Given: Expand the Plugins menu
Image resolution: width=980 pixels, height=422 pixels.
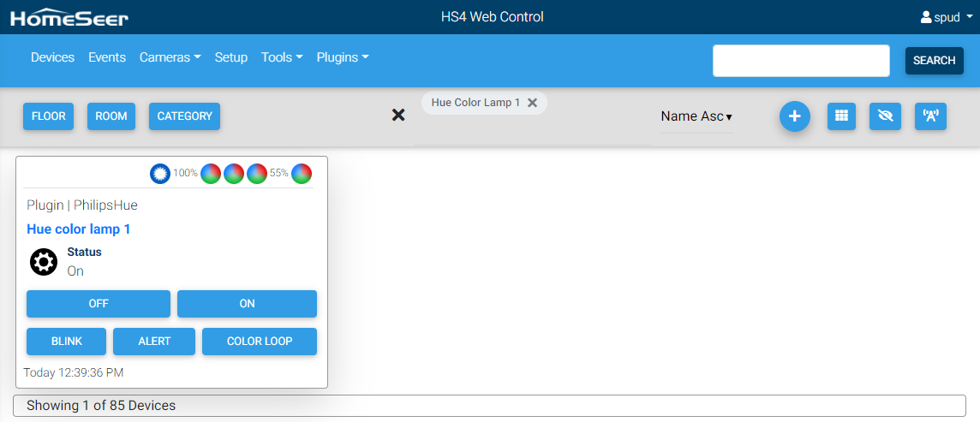Looking at the screenshot, I should point(343,57).
